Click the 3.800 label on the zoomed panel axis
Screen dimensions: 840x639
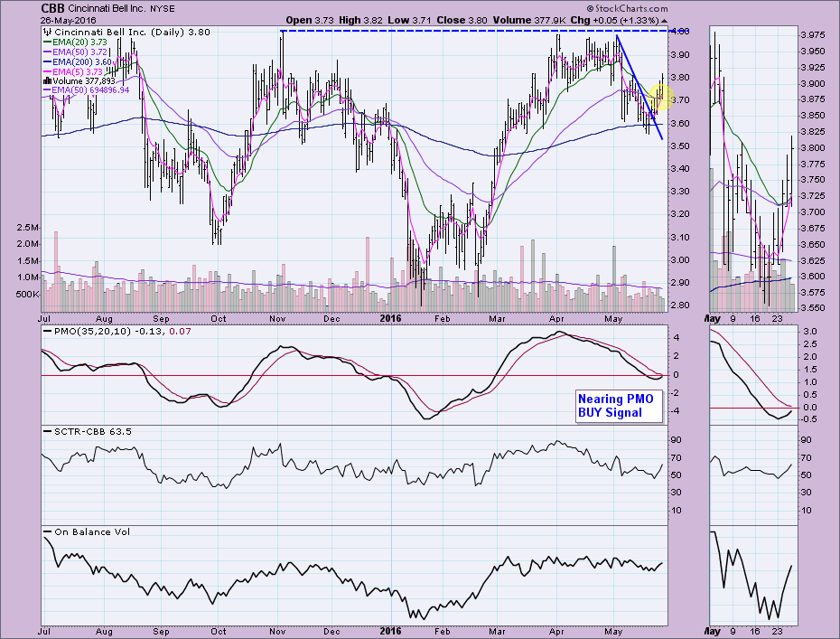click(x=812, y=148)
